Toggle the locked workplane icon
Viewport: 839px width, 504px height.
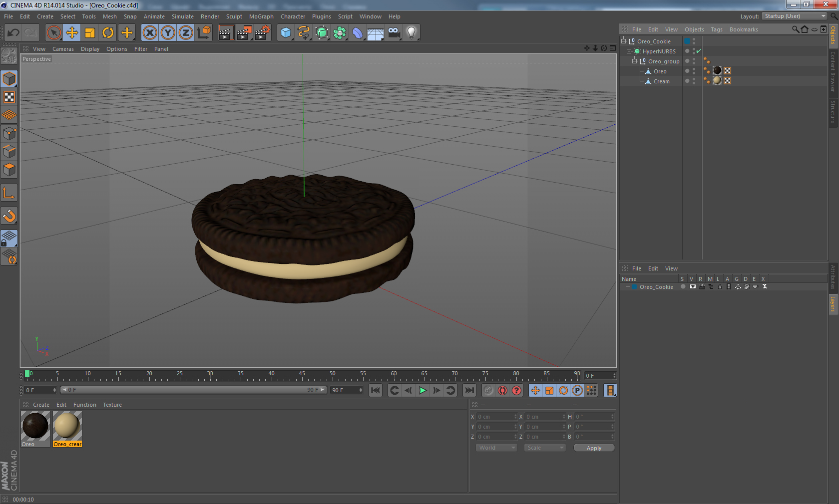point(9,239)
